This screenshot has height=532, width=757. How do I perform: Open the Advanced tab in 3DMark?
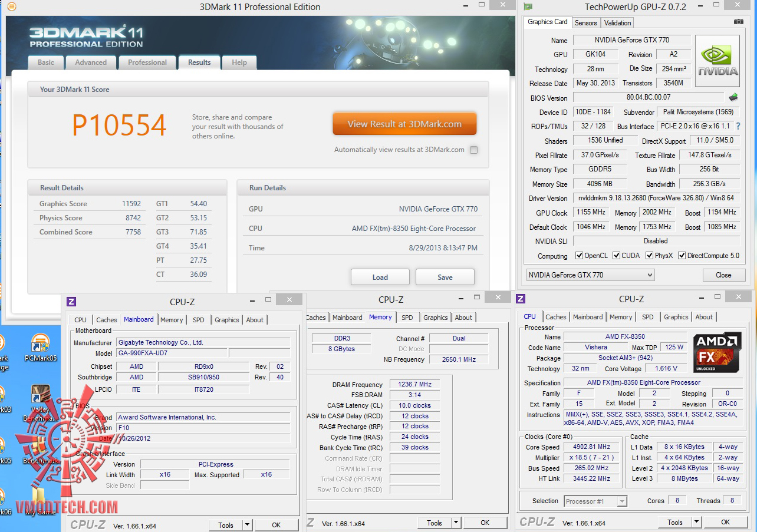click(91, 62)
